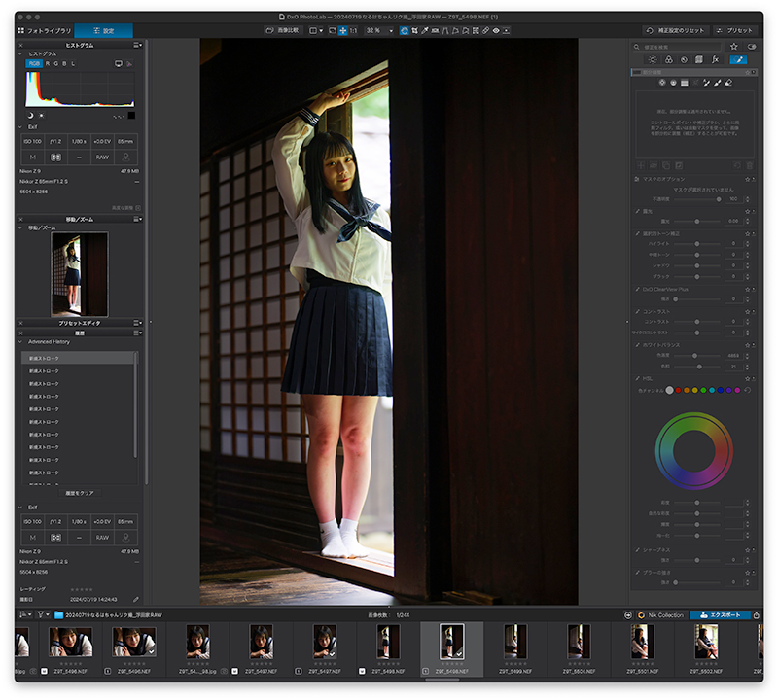778x700 pixels.
Task: Select the blue HSL color channel
Action: coord(721,391)
